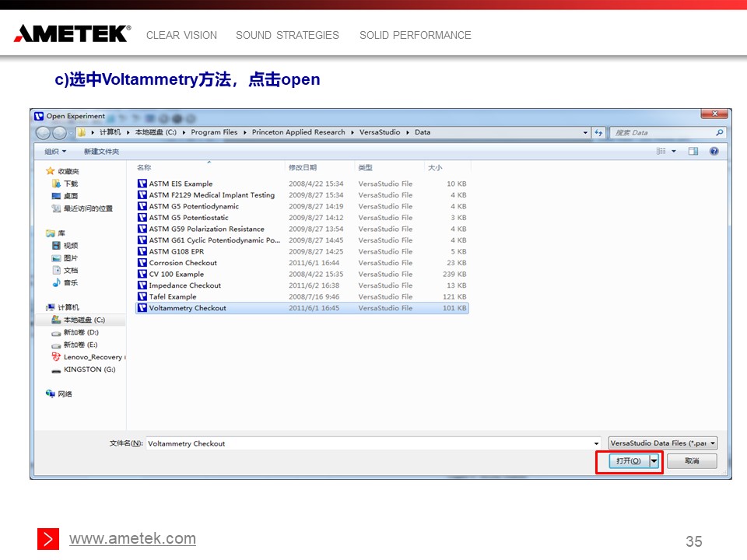Open the 下载 folder in the sidebar
The image size is (747, 560).
click(x=65, y=184)
